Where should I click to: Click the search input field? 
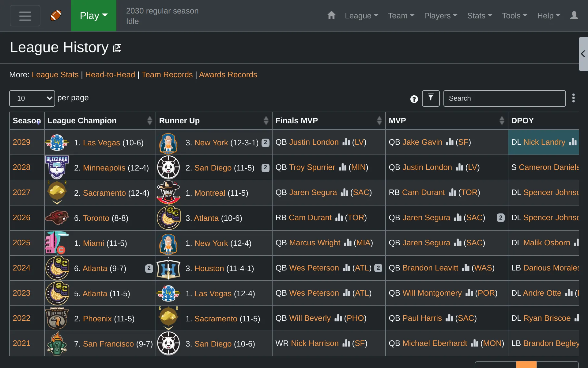[505, 98]
